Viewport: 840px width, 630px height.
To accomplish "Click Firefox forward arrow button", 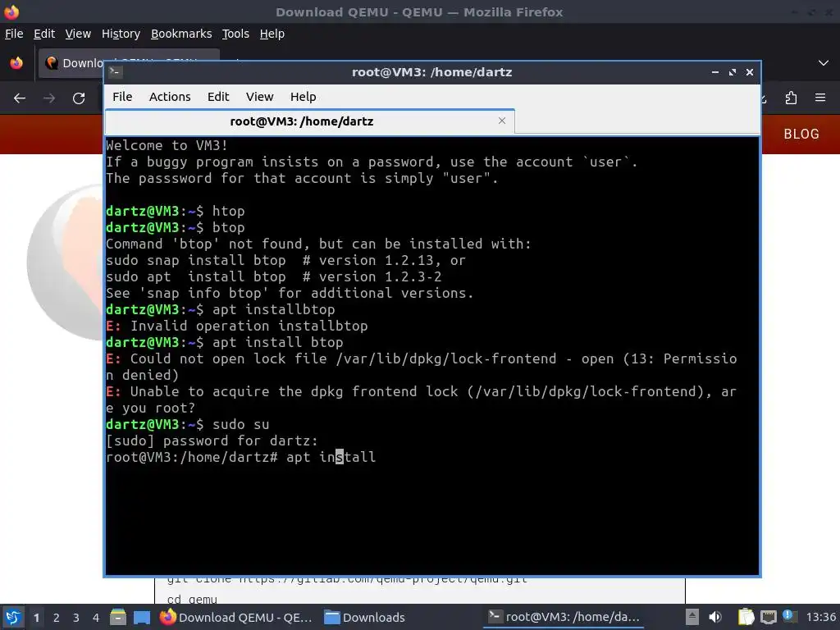I will [49, 98].
